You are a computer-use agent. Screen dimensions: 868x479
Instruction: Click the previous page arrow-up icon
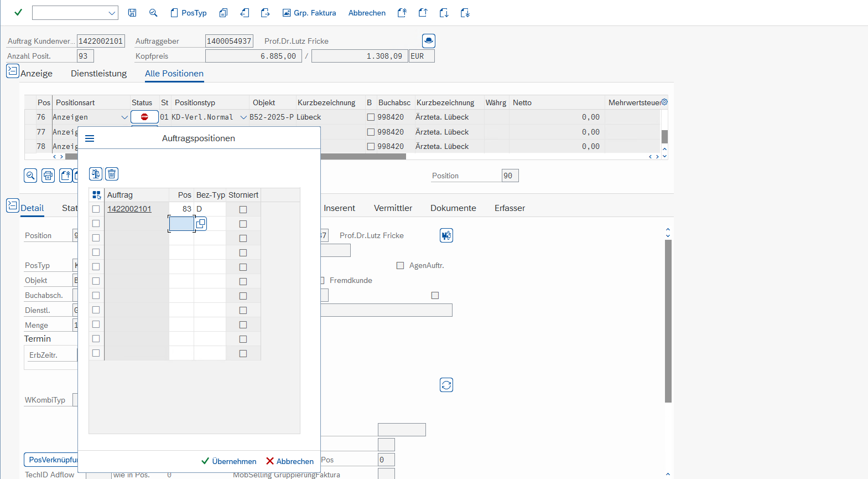[x=423, y=13]
